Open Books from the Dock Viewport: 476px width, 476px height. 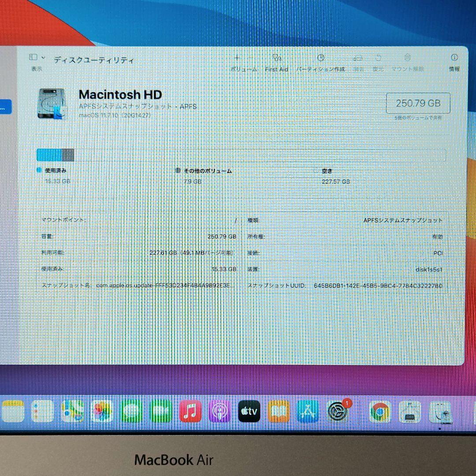pyautogui.click(x=279, y=411)
